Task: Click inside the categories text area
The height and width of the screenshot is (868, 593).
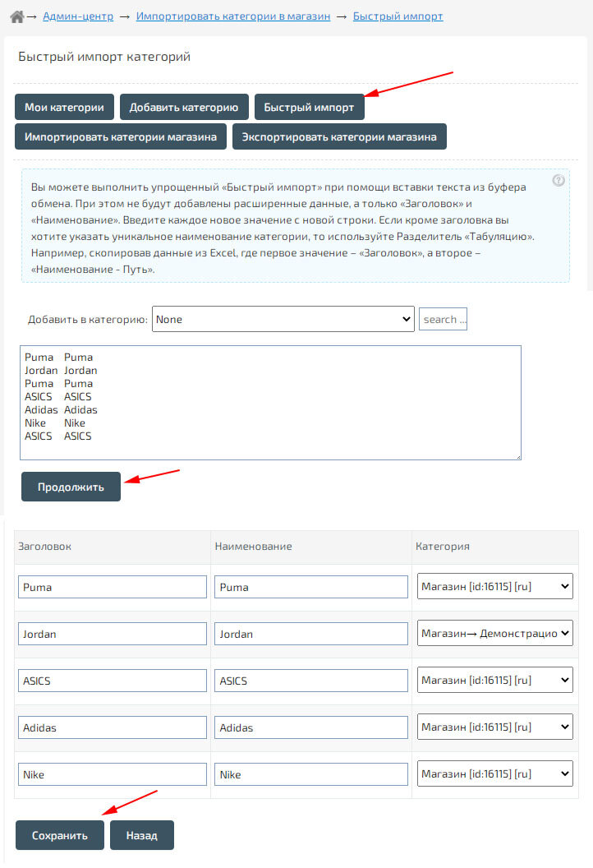Action: [x=270, y=402]
